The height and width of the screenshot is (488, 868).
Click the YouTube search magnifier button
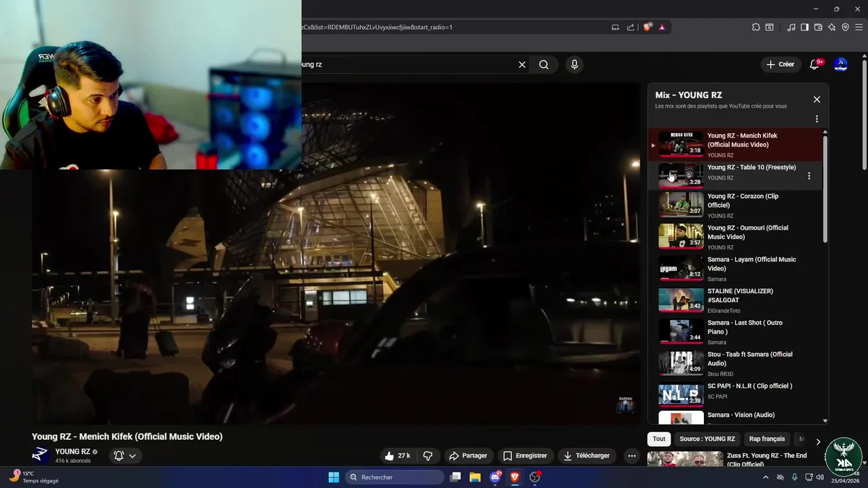tap(544, 64)
